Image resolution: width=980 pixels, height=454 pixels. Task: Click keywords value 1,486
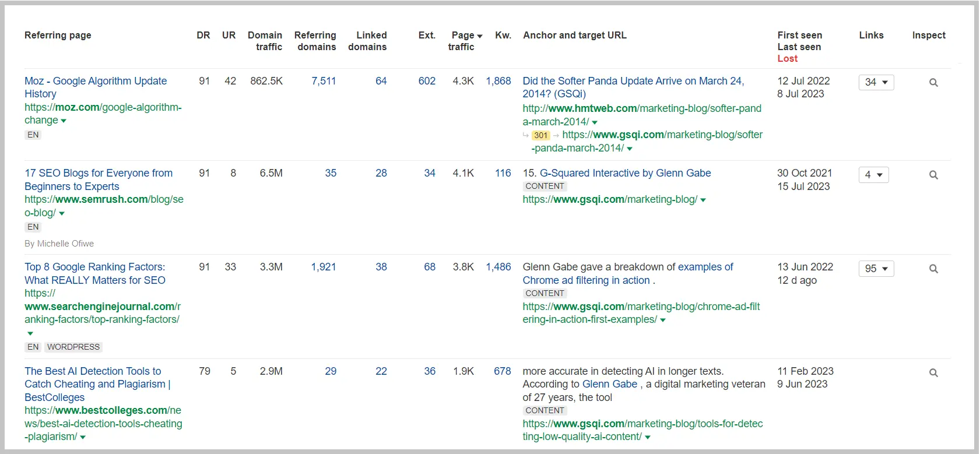coord(498,267)
